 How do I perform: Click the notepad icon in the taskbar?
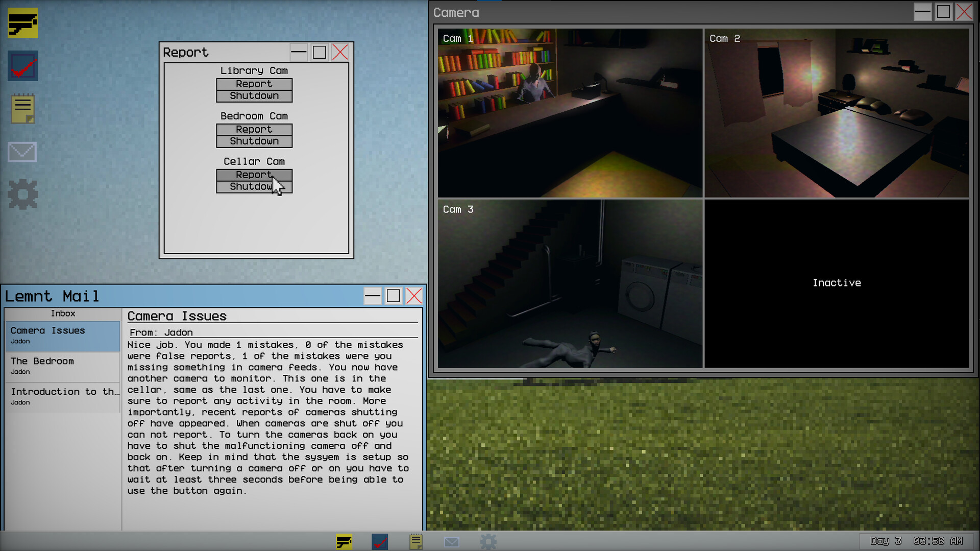pyautogui.click(x=416, y=541)
